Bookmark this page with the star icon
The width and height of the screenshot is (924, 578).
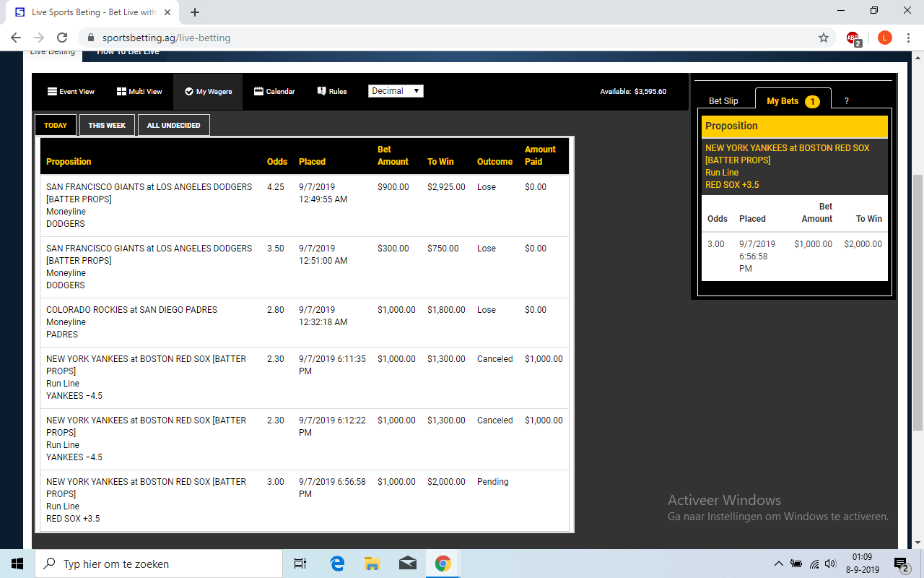click(824, 38)
